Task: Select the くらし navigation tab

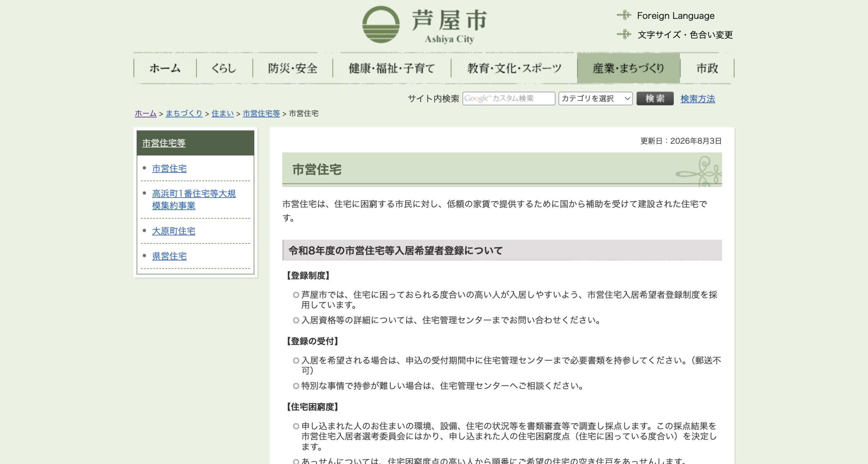Action: (x=224, y=68)
